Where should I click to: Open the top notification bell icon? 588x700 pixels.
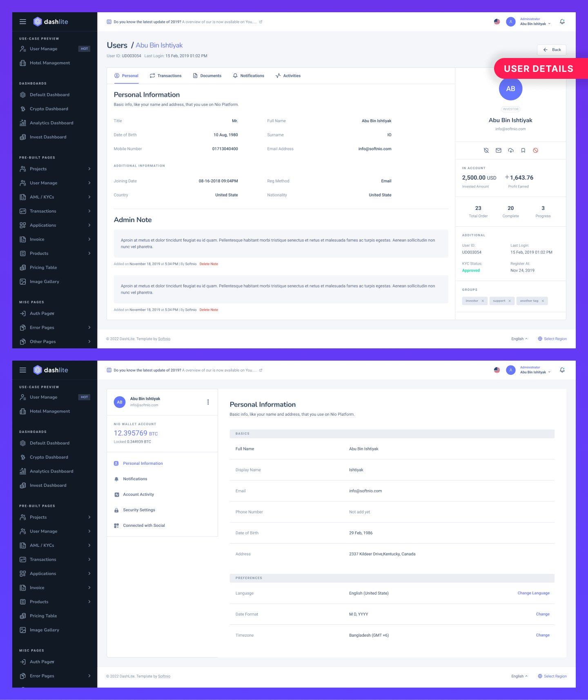pos(562,22)
